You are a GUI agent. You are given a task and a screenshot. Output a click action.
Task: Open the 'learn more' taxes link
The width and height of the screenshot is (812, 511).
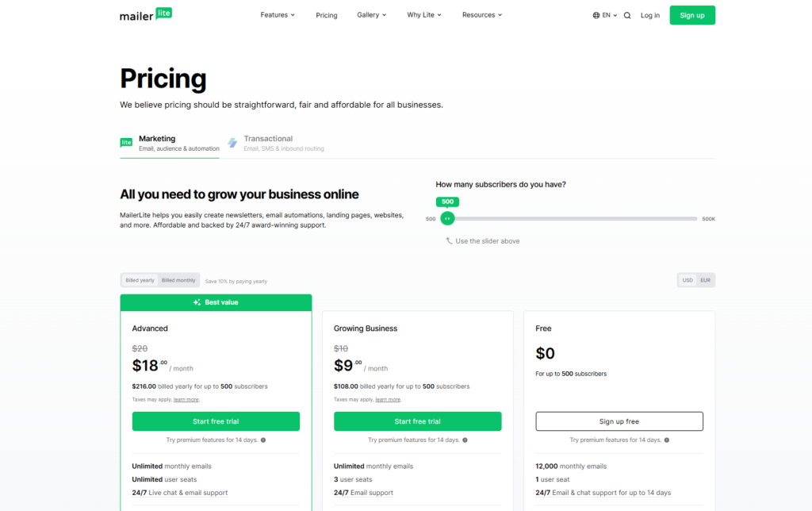tap(186, 399)
